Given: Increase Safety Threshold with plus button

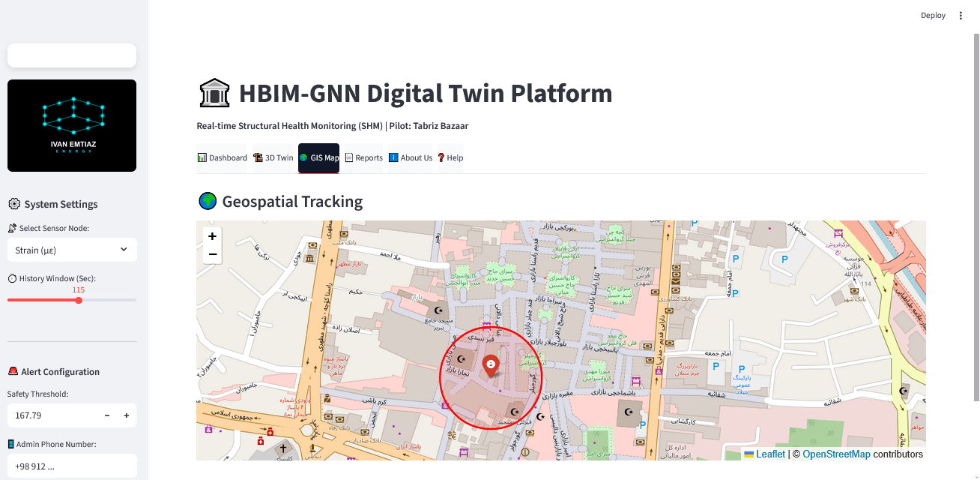Looking at the screenshot, I should coord(126,415).
